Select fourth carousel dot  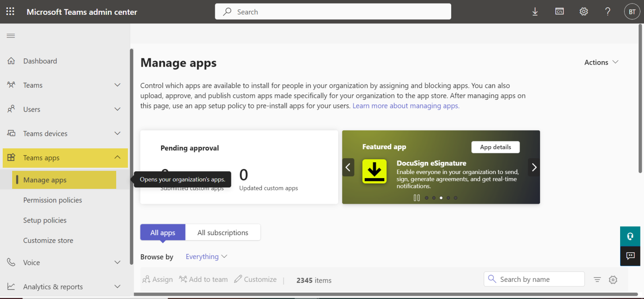[448, 198]
